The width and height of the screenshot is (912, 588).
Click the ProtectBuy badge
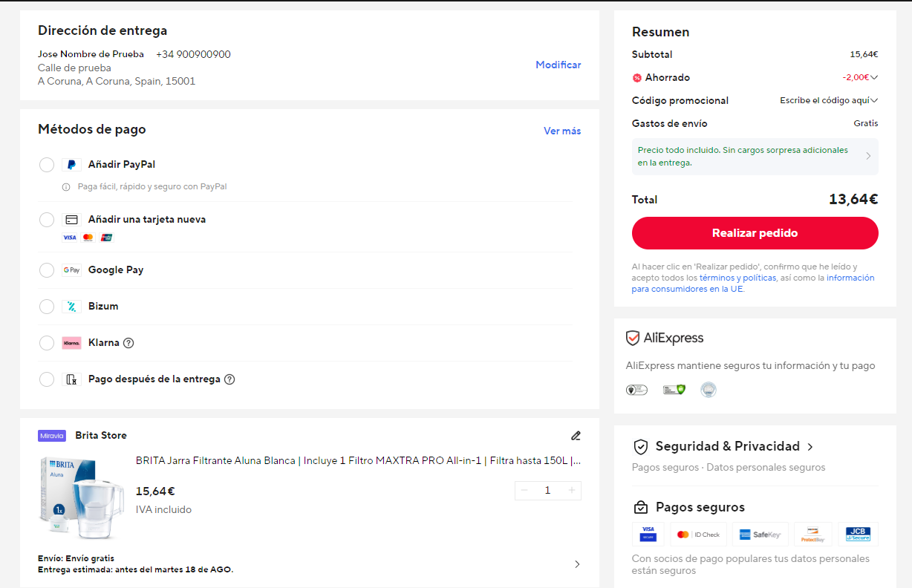812,535
